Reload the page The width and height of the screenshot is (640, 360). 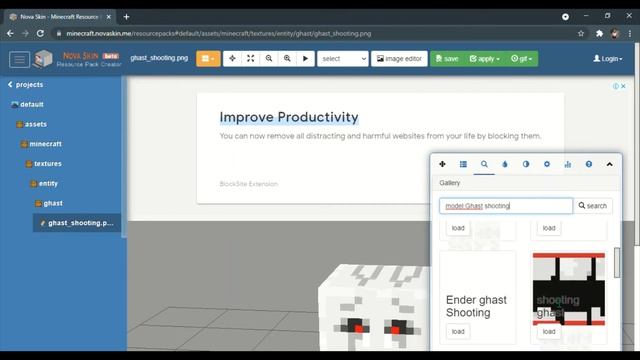point(40,33)
